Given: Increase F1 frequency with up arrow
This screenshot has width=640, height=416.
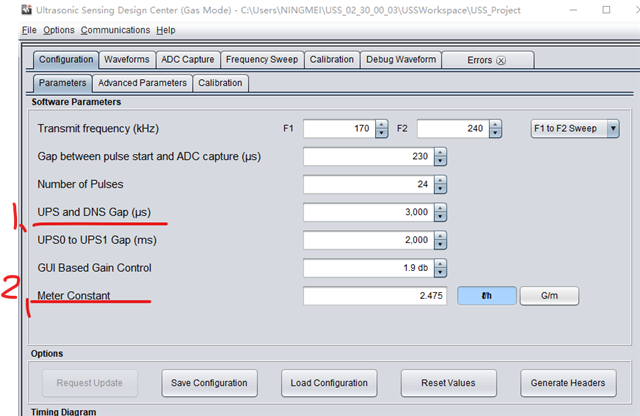Looking at the screenshot, I should 382,125.
